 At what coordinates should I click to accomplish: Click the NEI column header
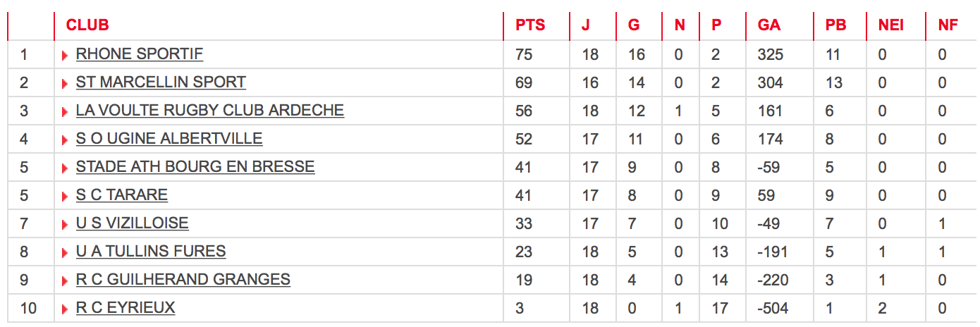(x=891, y=25)
